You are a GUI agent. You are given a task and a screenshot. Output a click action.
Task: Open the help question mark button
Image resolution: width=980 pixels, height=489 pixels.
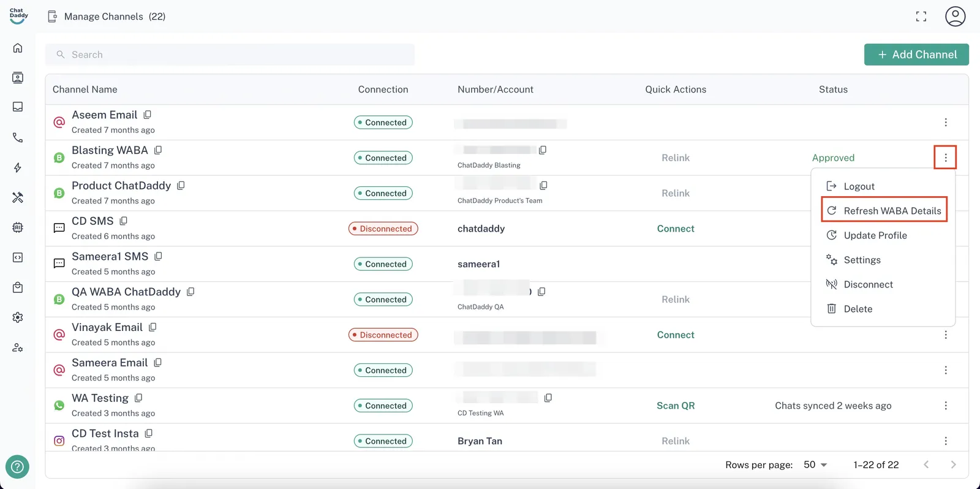[x=17, y=467]
